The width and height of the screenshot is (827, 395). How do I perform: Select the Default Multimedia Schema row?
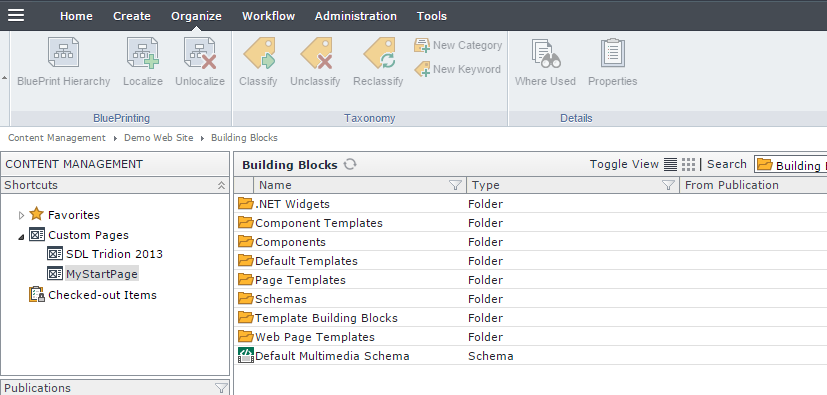click(x=530, y=355)
